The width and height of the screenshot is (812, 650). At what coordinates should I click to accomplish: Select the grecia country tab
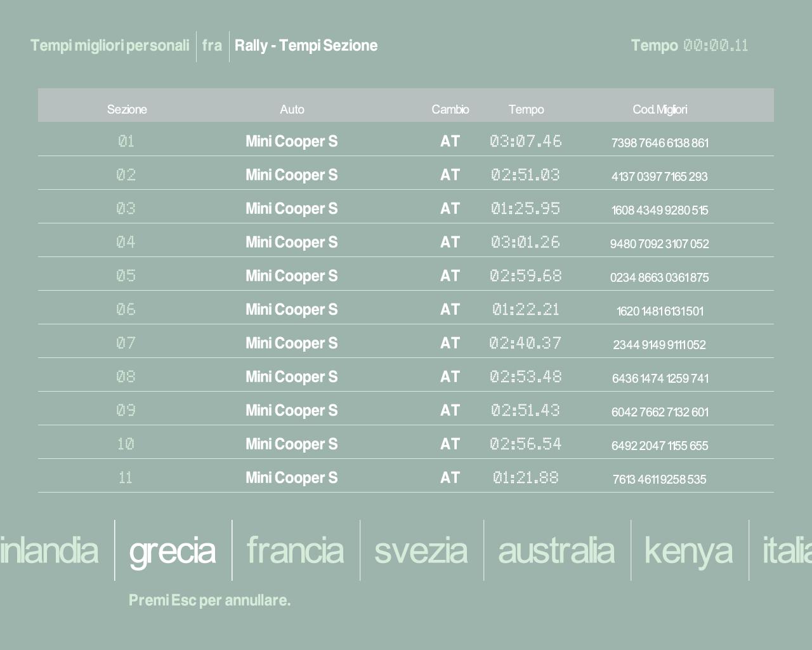pyautogui.click(x=172, y=551)
